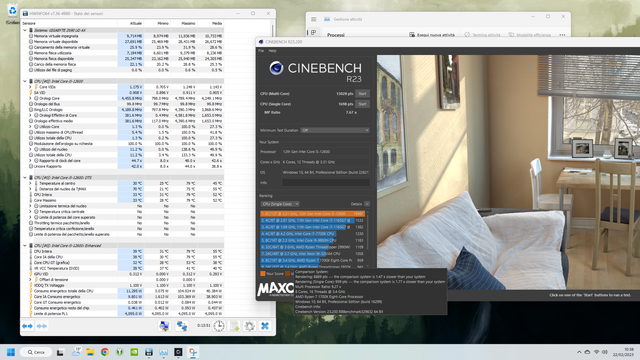
Task: Open Task Manager hamburger navigation menu
Action: click(313, 19)
